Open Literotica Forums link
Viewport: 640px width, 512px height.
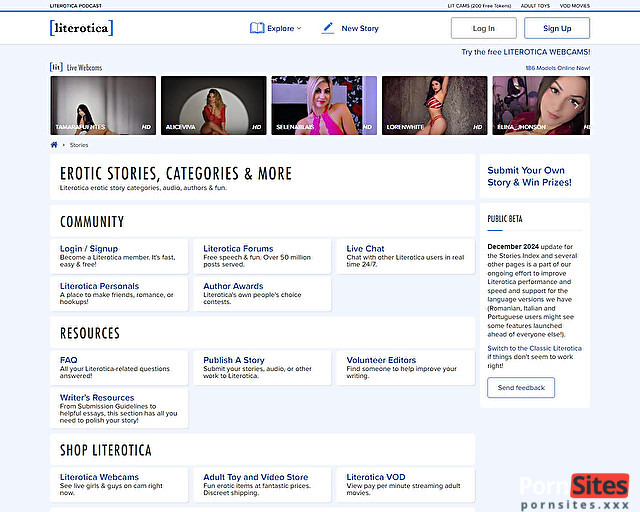point(238,249)
